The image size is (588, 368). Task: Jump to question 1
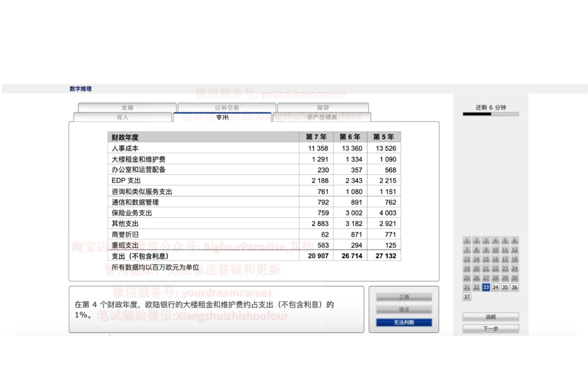click(466, 240)
